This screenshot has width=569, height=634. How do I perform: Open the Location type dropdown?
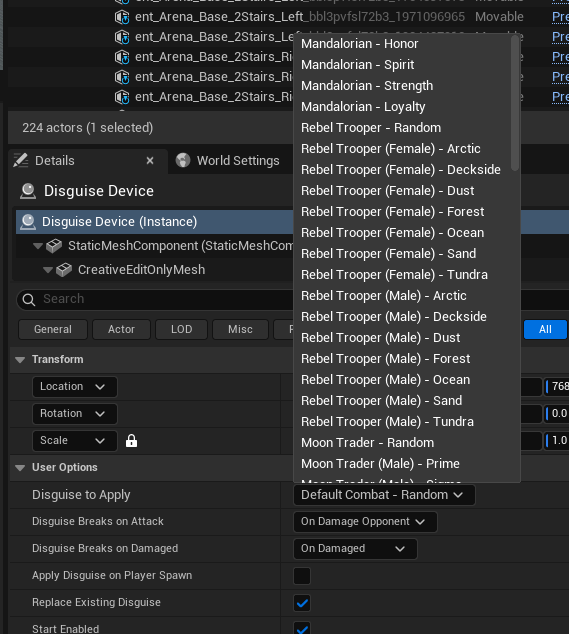(x=75, y=387)
